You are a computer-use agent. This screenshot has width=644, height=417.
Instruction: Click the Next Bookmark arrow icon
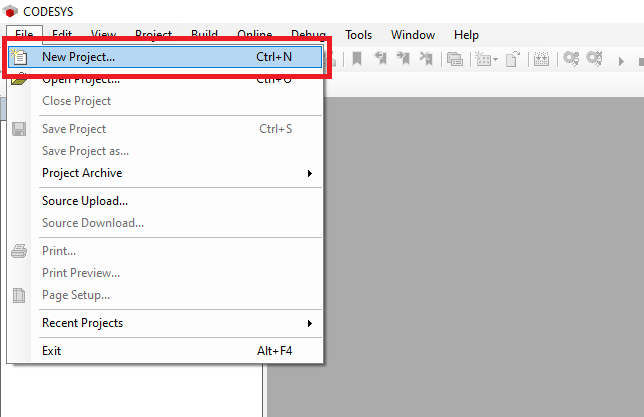point(403,59)
